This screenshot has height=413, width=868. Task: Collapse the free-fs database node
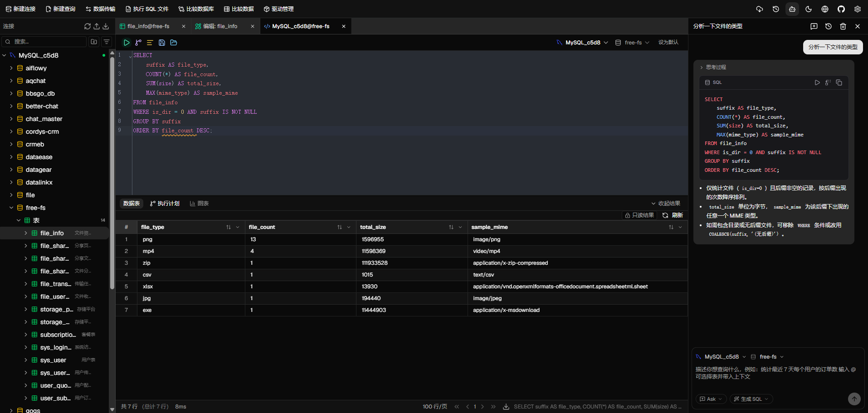point(11,208)
